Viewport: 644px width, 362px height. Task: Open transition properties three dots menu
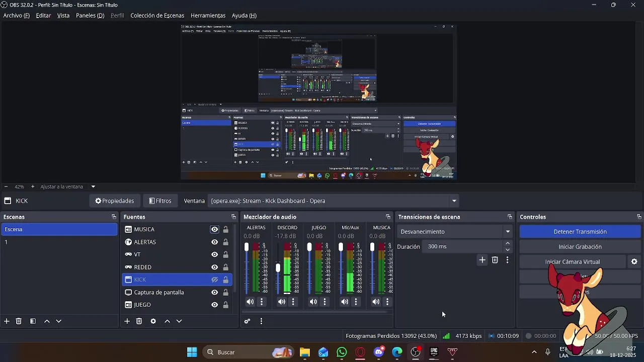(x=507, y=260)
